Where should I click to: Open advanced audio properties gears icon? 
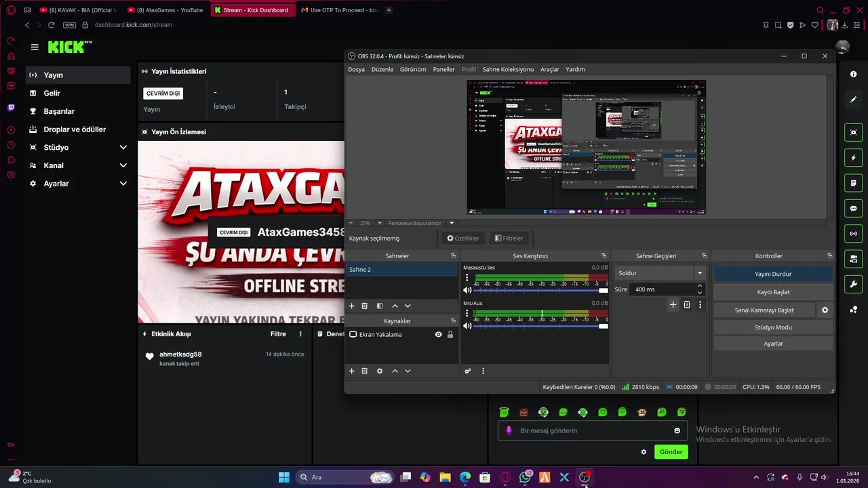click(468, 371)
